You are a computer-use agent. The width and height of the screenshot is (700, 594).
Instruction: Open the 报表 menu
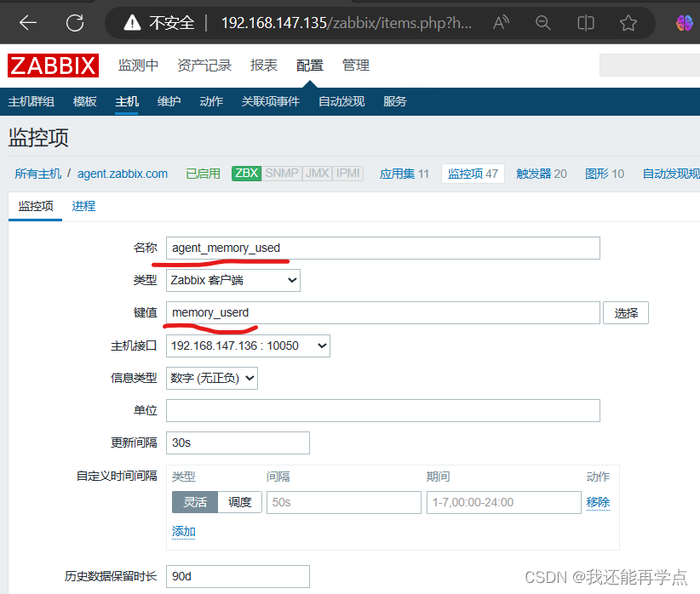click(x=264, y=66)
